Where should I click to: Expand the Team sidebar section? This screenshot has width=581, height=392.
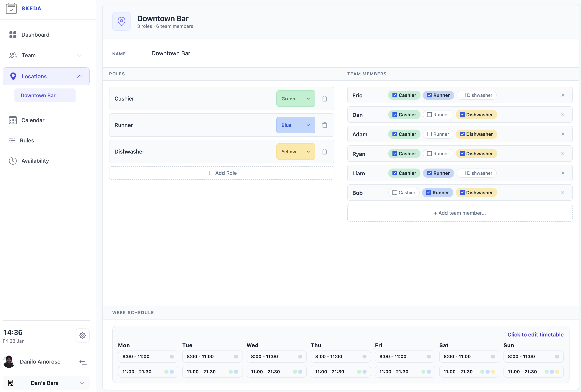[x=79, y=55]
